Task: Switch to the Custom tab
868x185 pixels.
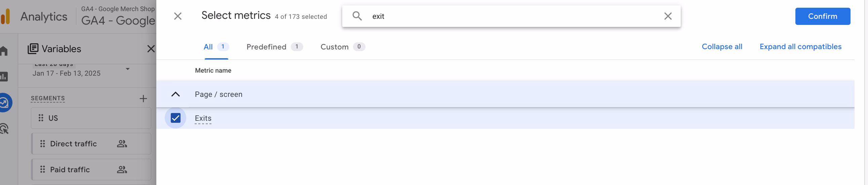Action: pyautogui.click(x=342, y=47)
